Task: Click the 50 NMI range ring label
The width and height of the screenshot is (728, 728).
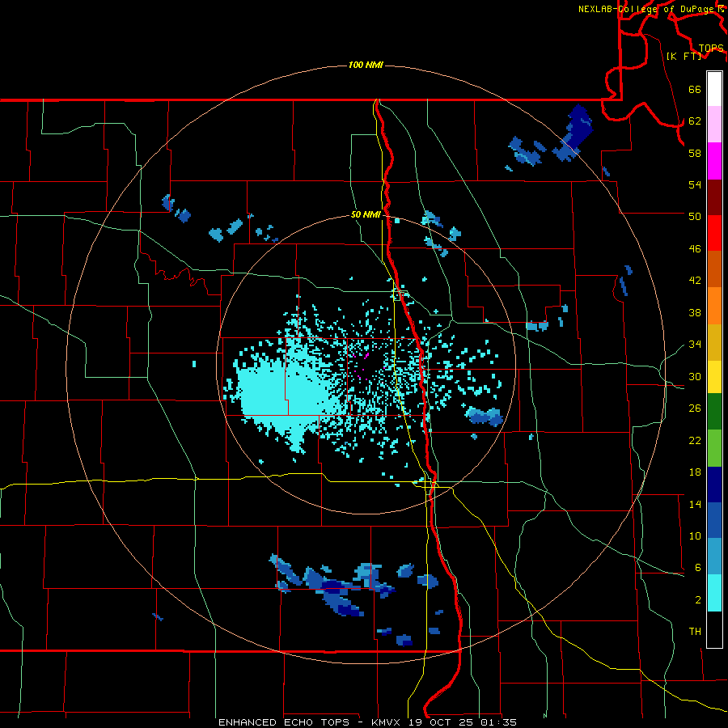Action: [366, 214]
